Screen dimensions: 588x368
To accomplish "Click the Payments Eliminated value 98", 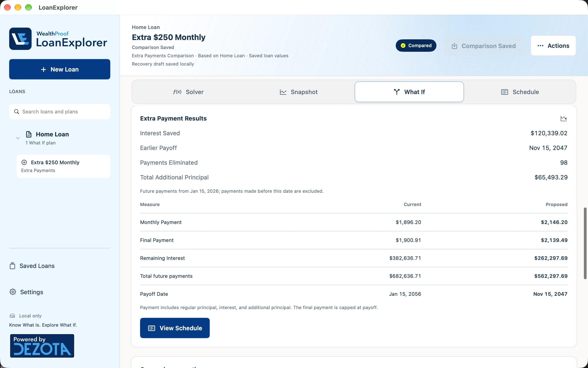I will coord(564,163).
